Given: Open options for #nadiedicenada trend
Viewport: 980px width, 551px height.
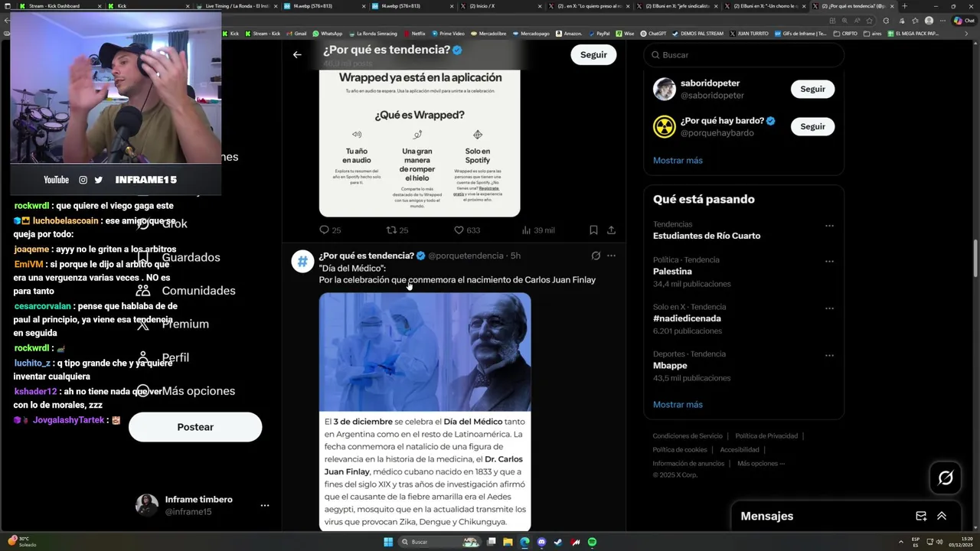Looking at the screenshot, I should [x=829, y=308].
